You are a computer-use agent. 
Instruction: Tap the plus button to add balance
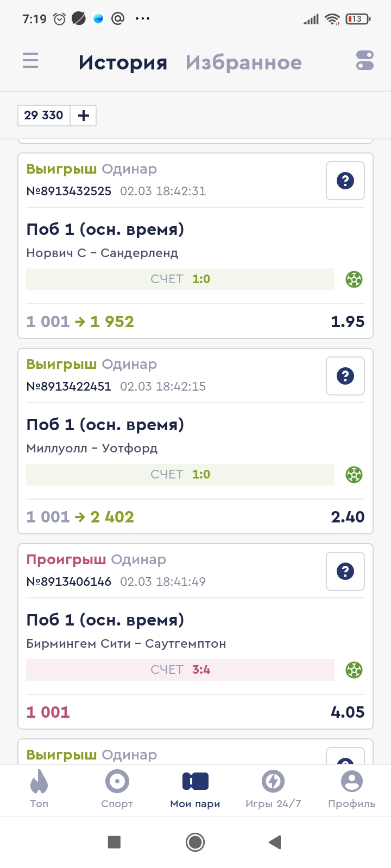click(84, 116)
